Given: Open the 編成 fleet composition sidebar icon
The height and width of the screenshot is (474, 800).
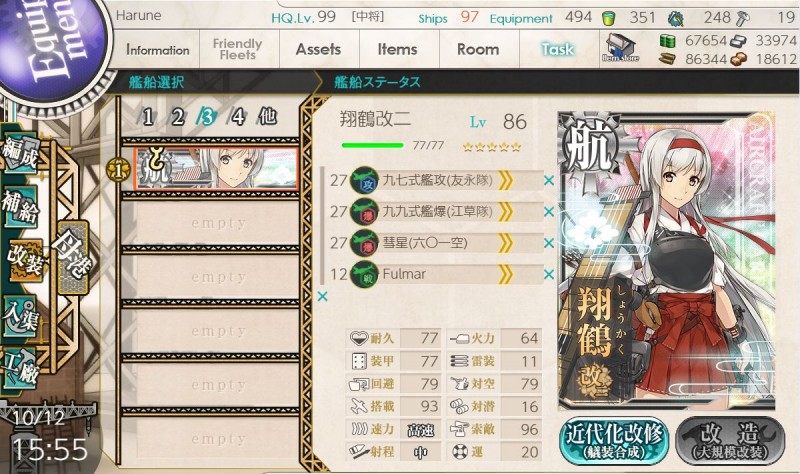Looking at the screenshot, I should coord(20,154).
